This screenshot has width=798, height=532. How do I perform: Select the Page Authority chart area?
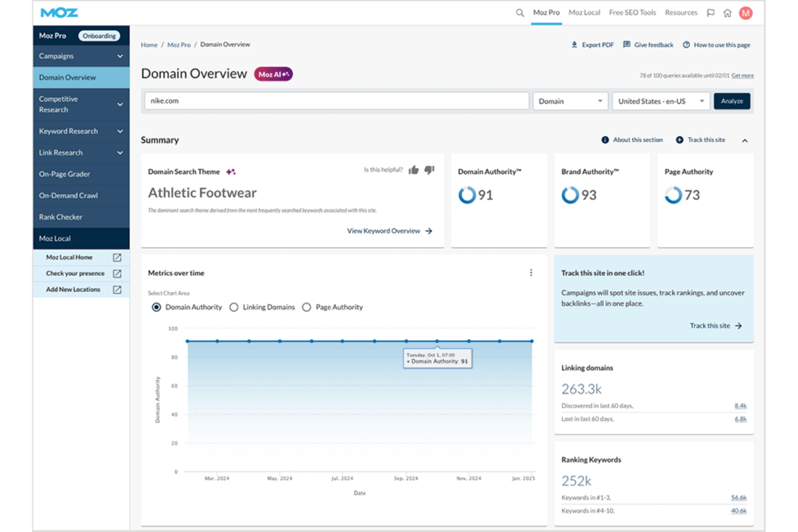point(307,307)
